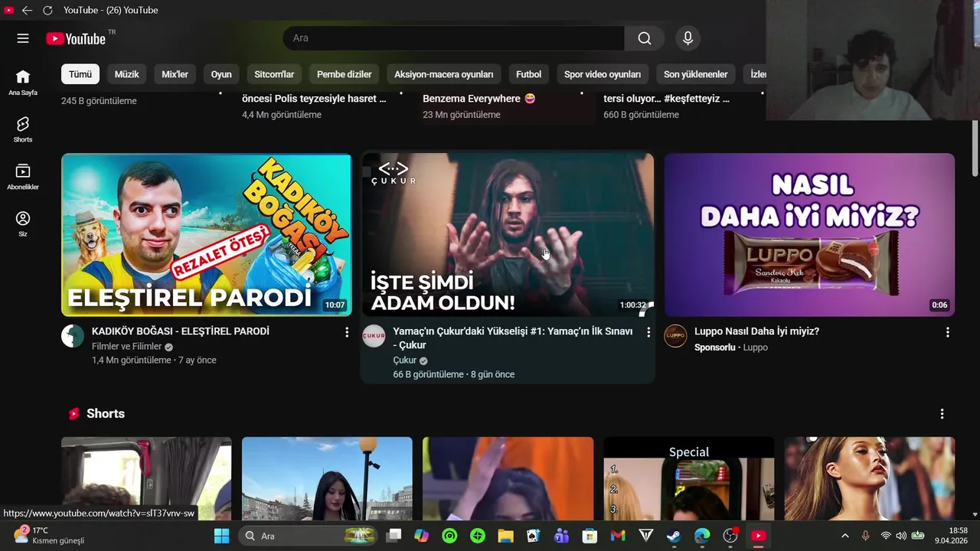
Task: Select the Futbol filter chip
Action: 528,74
